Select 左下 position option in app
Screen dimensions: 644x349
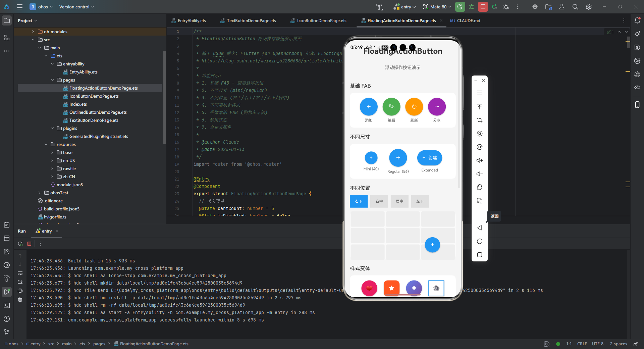coord(420,201)
